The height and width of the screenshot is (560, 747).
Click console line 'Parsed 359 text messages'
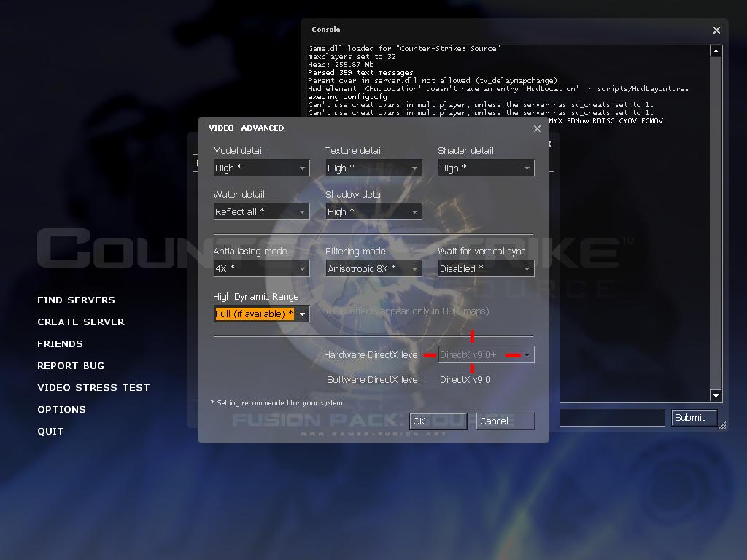[360, 73]
